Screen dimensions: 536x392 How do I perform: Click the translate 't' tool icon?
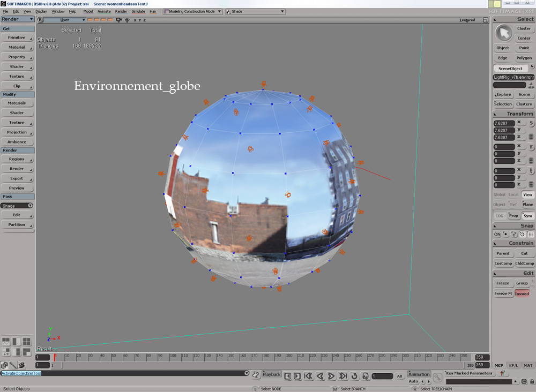[x=531, y=171]
